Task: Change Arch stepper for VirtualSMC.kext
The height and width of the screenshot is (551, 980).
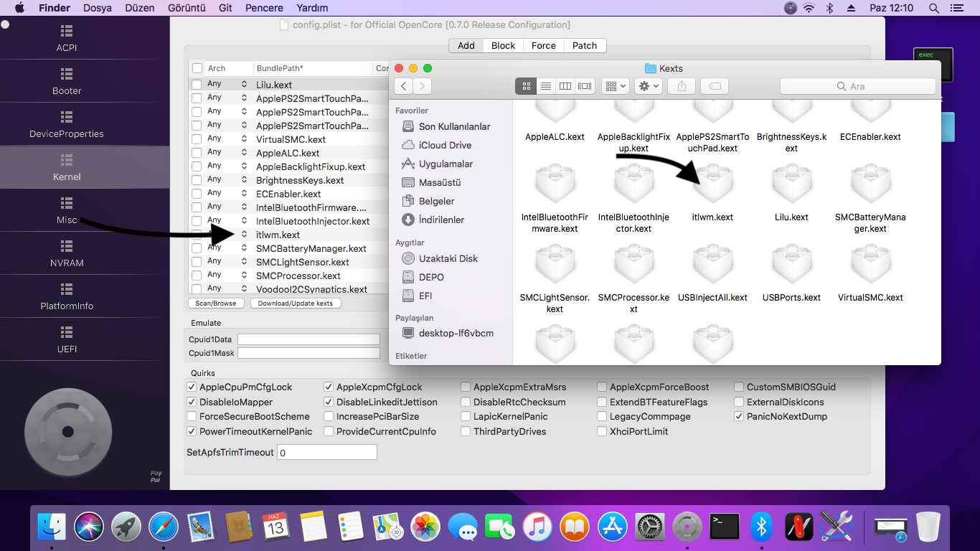Action: (244, 139)
